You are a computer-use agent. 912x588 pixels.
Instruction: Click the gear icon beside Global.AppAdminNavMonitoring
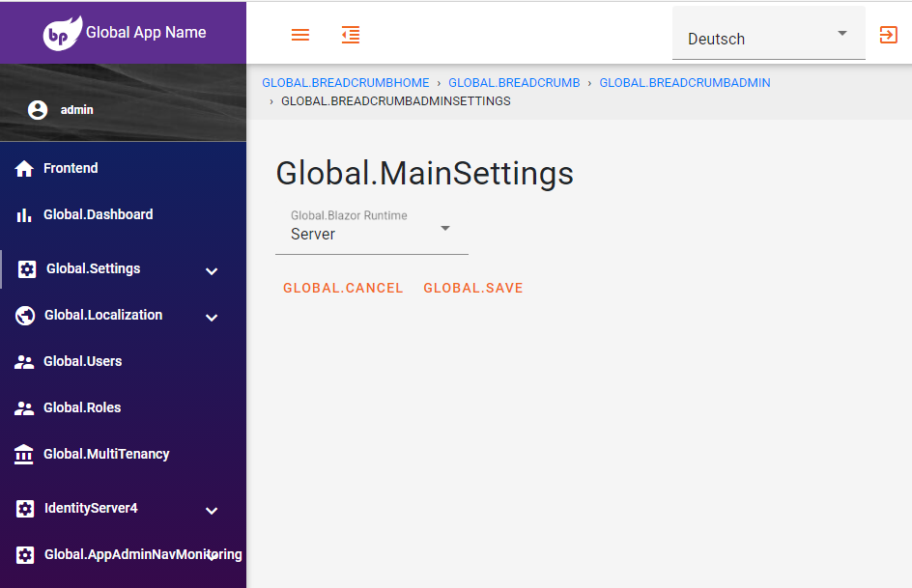point(24,554)
